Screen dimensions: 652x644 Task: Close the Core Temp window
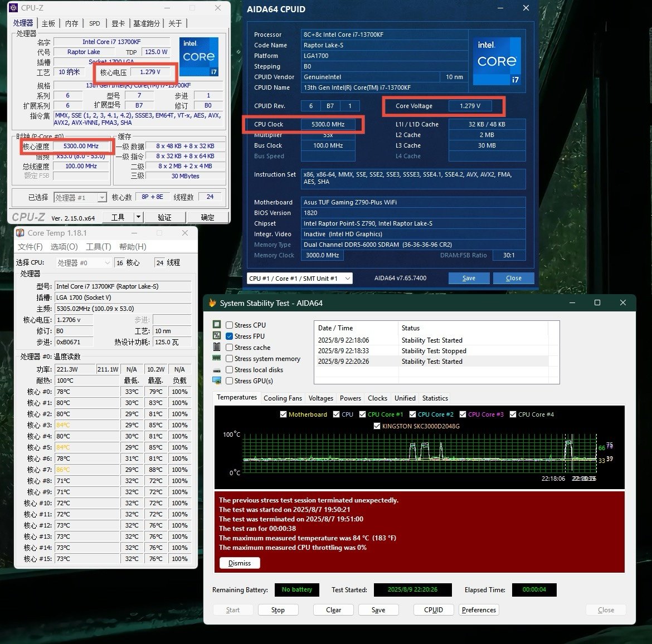[x=185, y=233]
